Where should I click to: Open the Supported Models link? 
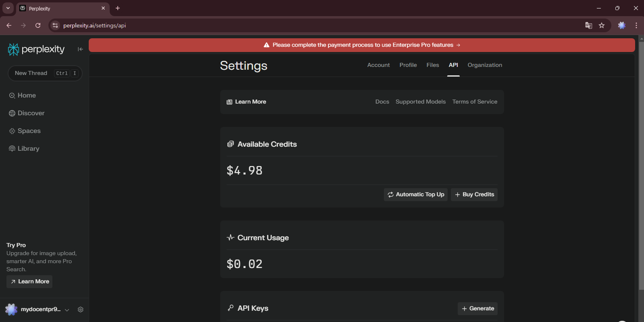tap(421, 102)
